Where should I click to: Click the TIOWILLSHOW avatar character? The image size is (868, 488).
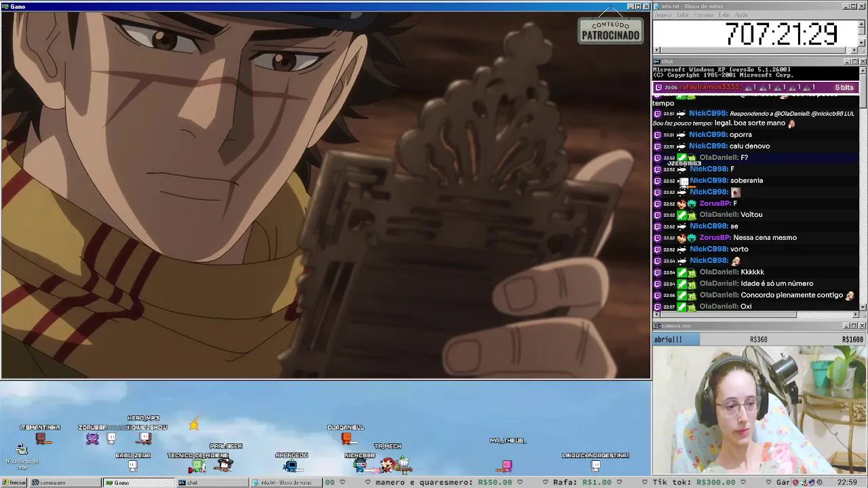(x=145, y=438)
